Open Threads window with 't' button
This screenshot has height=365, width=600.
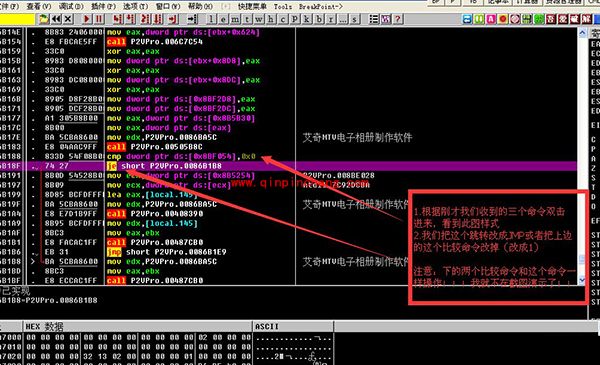coord(247,19)
